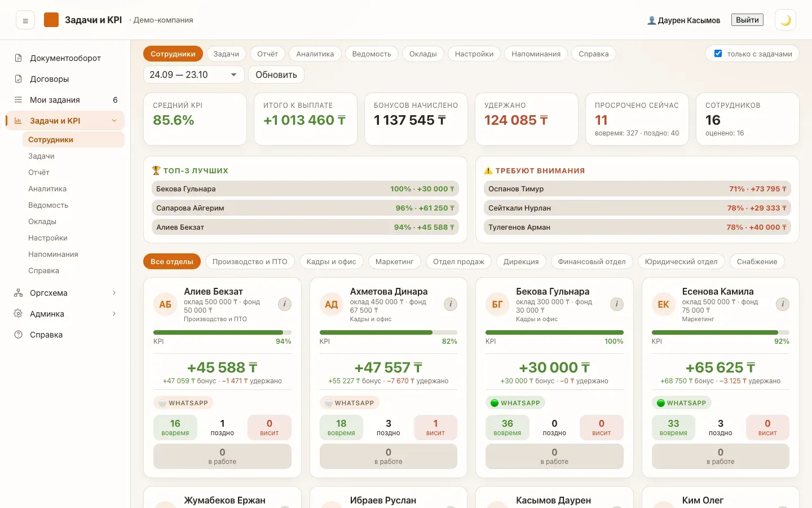Click the Выйти logout button
The height and width of the screenshot is (508, 812).
[747, 20]
